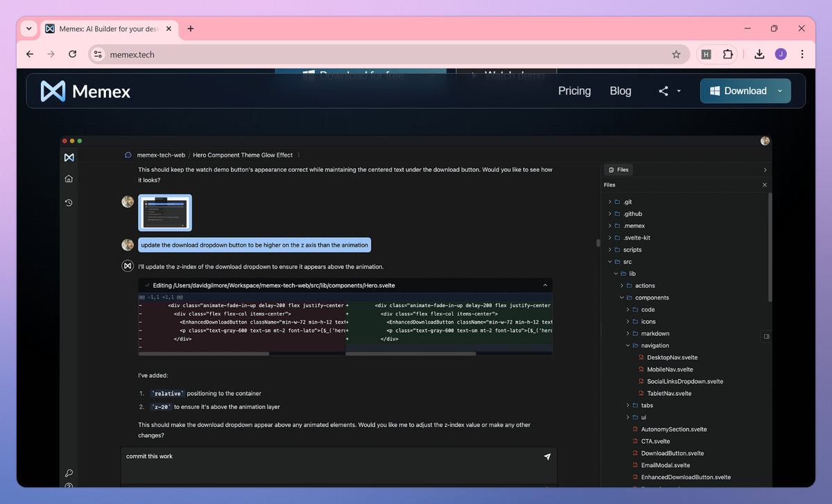This screenshot has height=504, width=832.
Task: Open the CTA.svelte file
Action: [x=655, y=441]
